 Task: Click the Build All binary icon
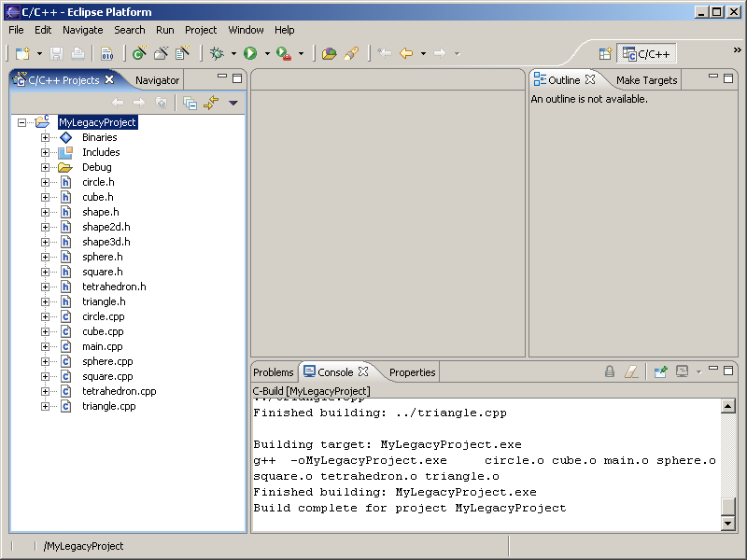[x=106, y=54]
